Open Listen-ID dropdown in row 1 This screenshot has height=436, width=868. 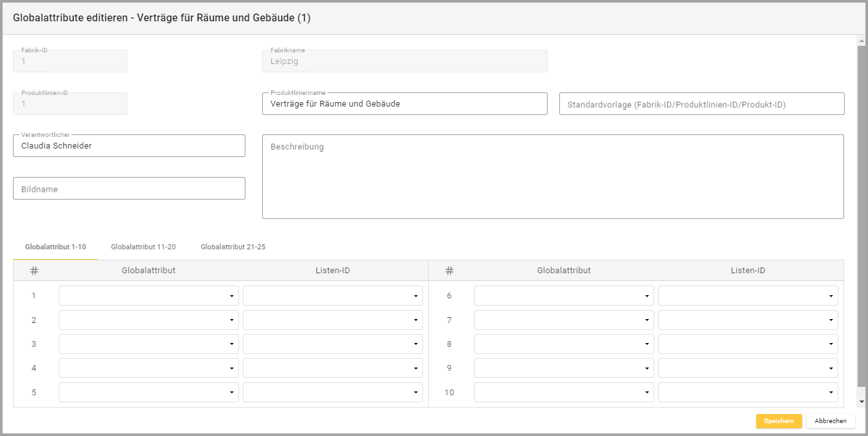[x=333, y=296]
